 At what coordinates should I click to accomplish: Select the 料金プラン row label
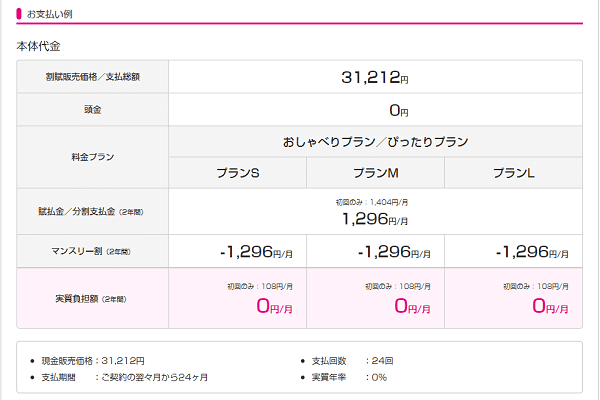(x=92, y=157)
